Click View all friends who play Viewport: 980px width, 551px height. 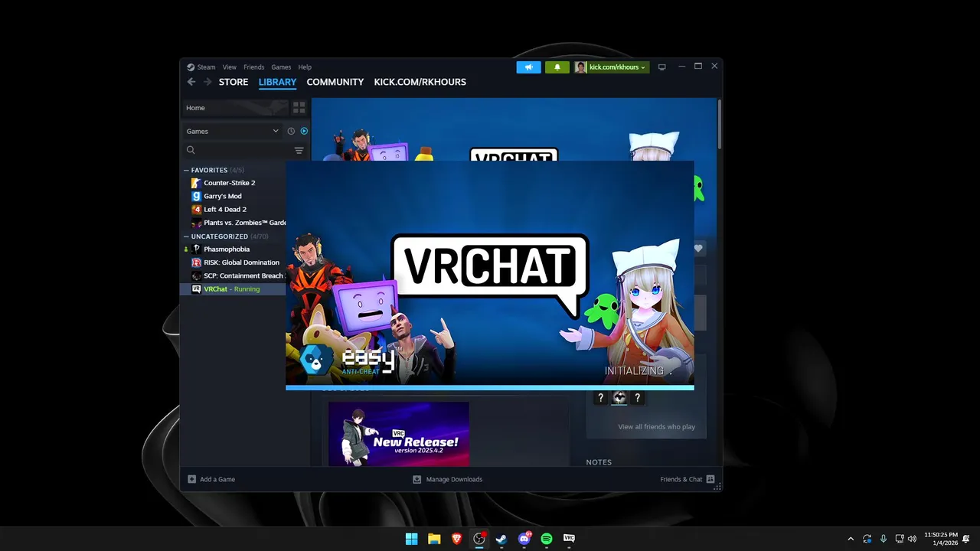pos(656,426)
